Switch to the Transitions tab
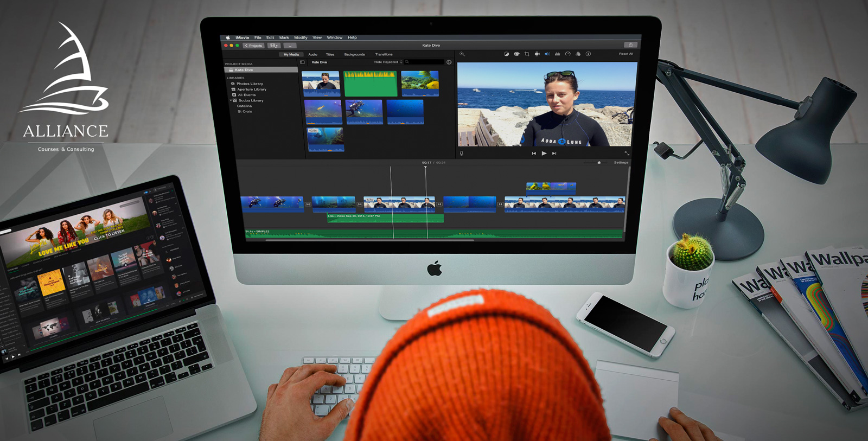 (x=384, y=55)
